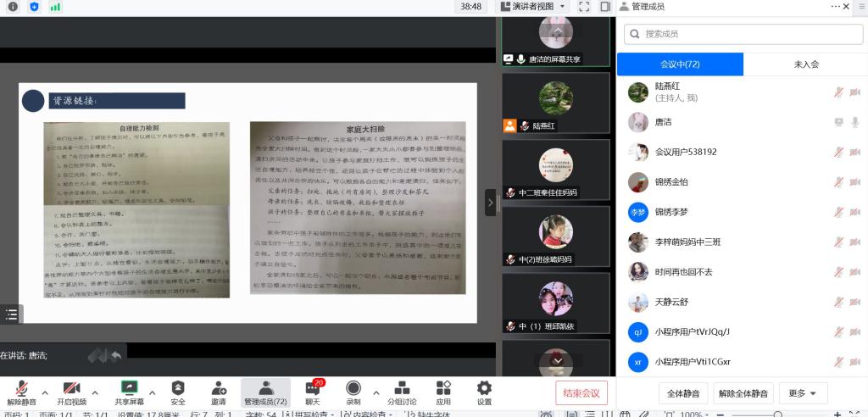
Task: Switch to the Not Joined (未入会) tab
Action: click(x=805, y=64)
